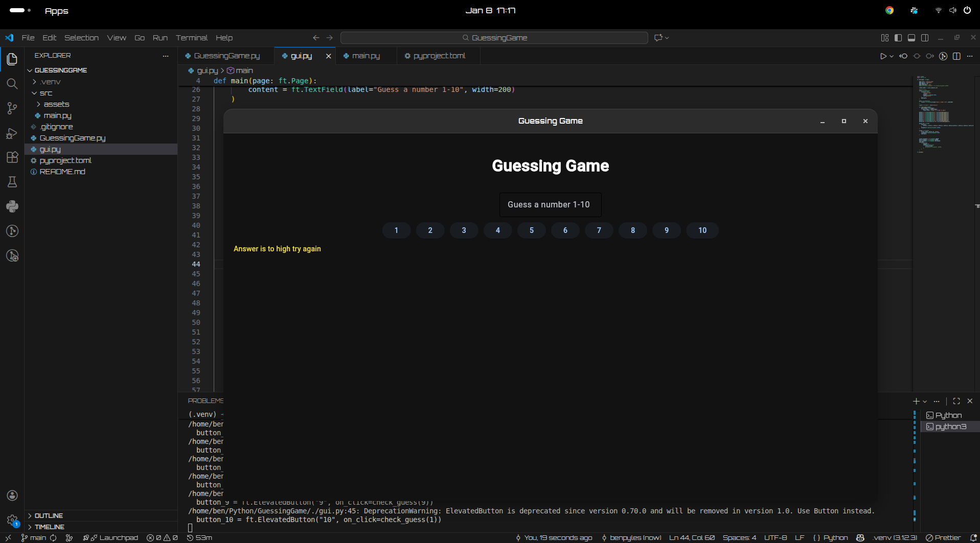Screen dimensions: 980x543
Task: Maximize the terminal panel size
Action: 956,401
